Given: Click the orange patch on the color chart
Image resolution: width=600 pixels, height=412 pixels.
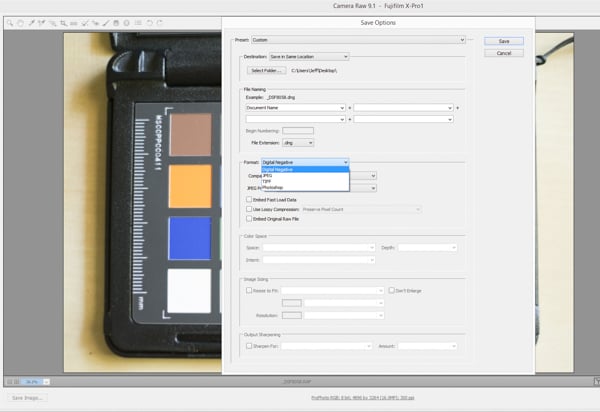Looking at the screenshot, I should 190,186.
